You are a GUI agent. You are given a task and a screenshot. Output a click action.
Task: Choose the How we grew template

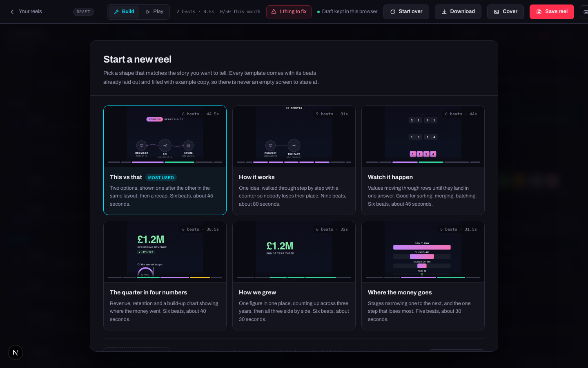(294, 276)
